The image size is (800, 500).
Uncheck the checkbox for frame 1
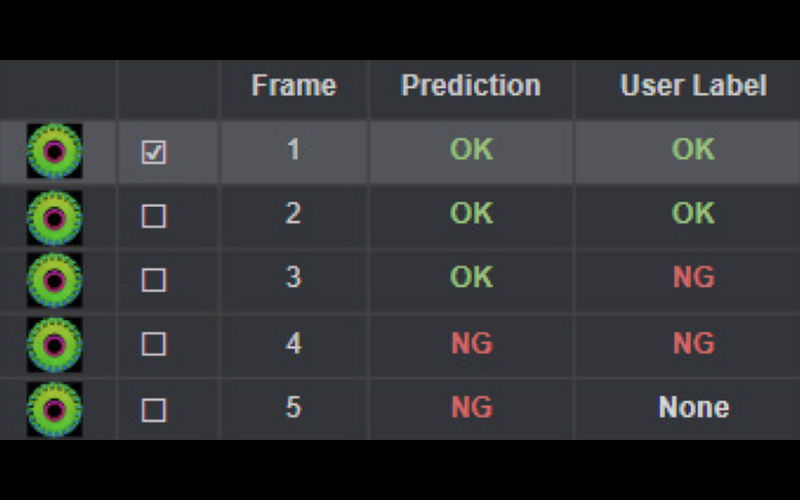tap(153, 152)
